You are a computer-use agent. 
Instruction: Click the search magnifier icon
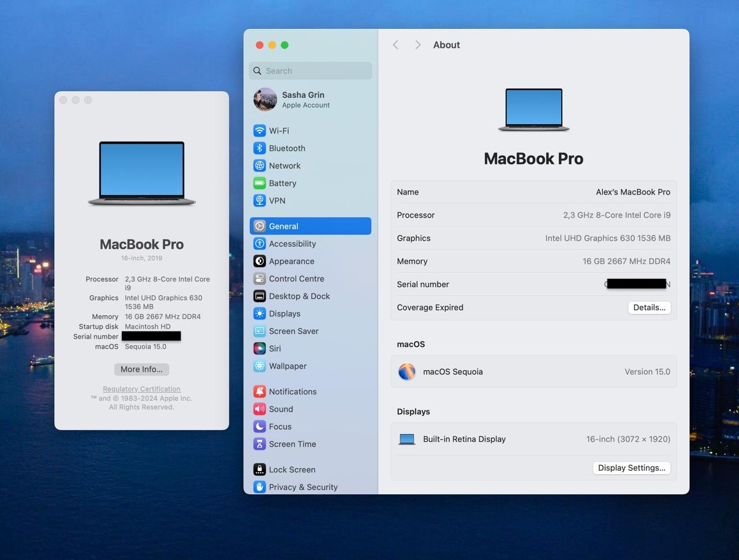(257, 71)
